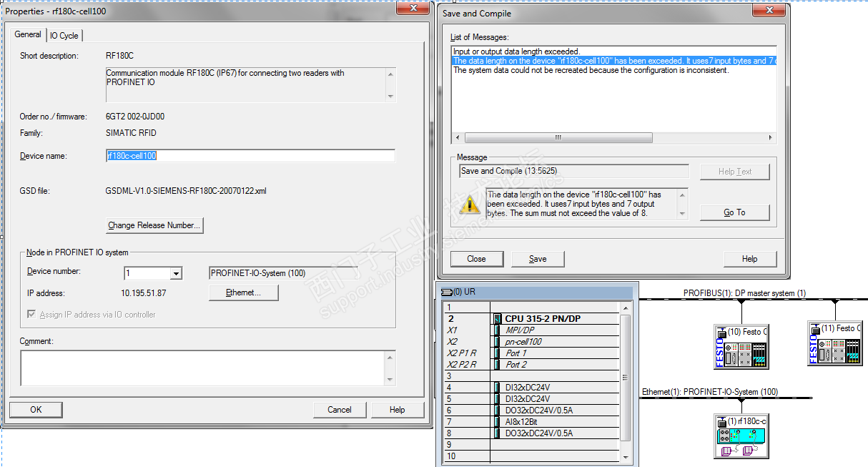Viewport: 868px width, 467px height.
Task: Close the Properties rf180c-cell100 window
Action: [x=413, y=8]
